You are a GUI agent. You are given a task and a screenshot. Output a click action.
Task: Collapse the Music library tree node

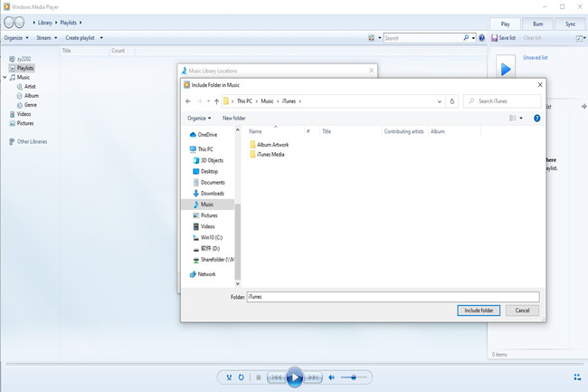(5, 77)
